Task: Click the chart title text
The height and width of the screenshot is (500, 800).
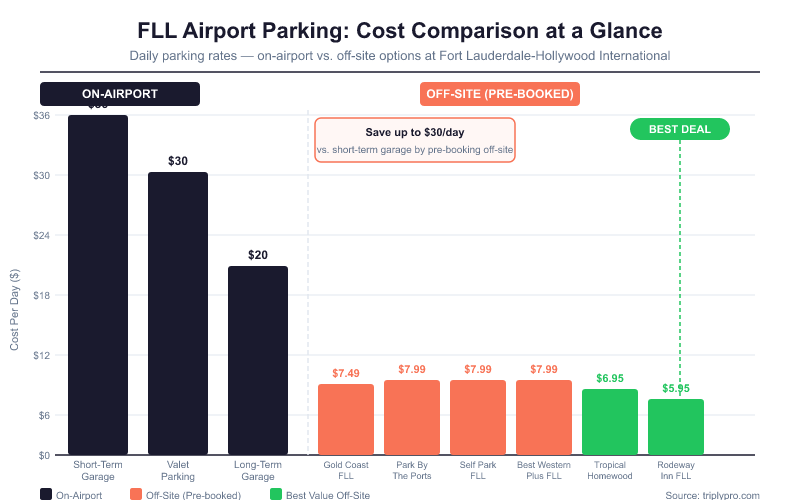Action: 400,30
